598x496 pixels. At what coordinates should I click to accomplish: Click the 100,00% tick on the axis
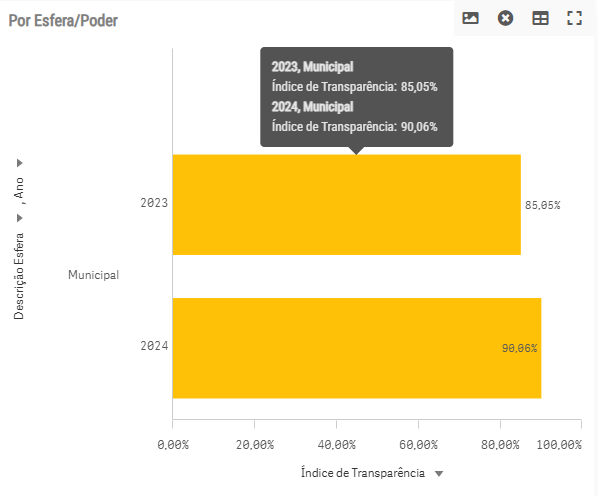tap(559, 445)
